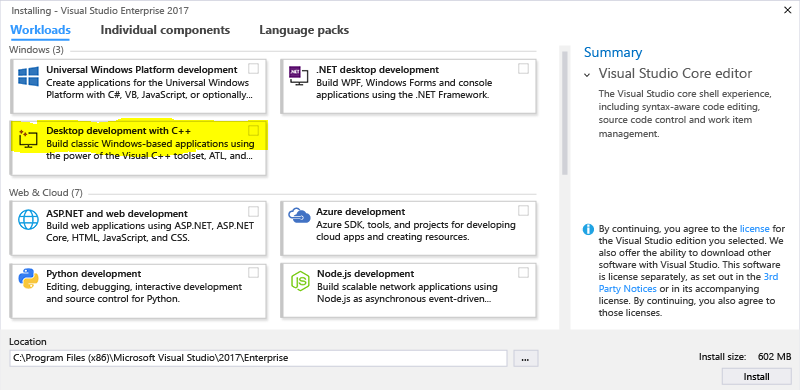Open the Language packs tab

tap(304, 30)
